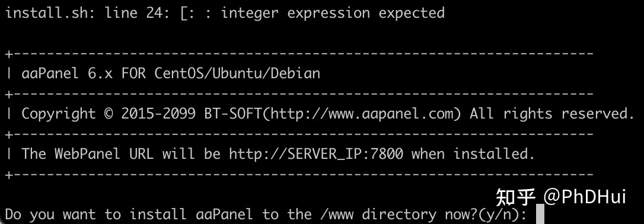644x224 pixels.
Task: Click the install.sh error line
Action: (225, 13)
